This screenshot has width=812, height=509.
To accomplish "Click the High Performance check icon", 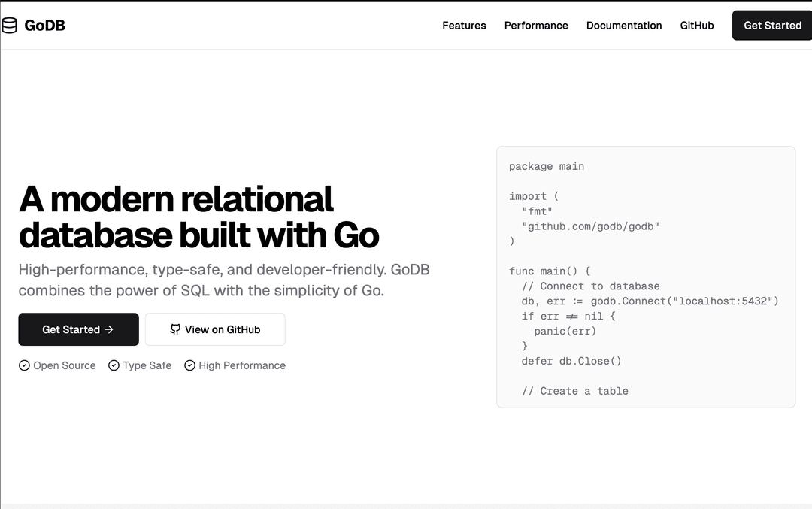I will pos(189,365).
